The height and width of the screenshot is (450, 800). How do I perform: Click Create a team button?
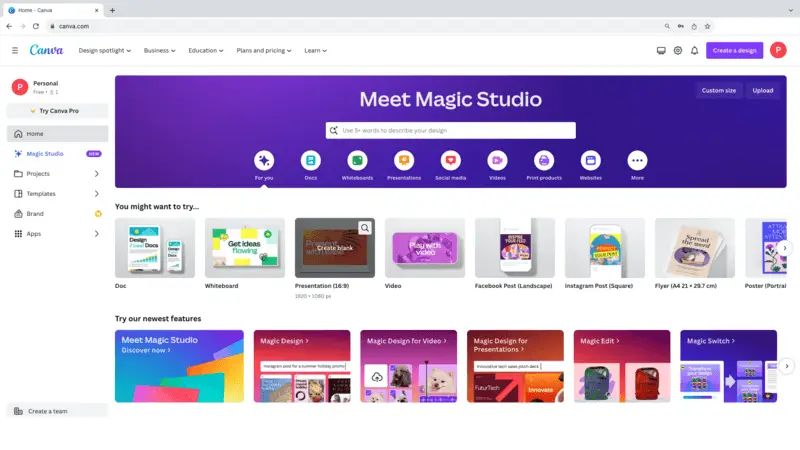(x=57, y=411)
